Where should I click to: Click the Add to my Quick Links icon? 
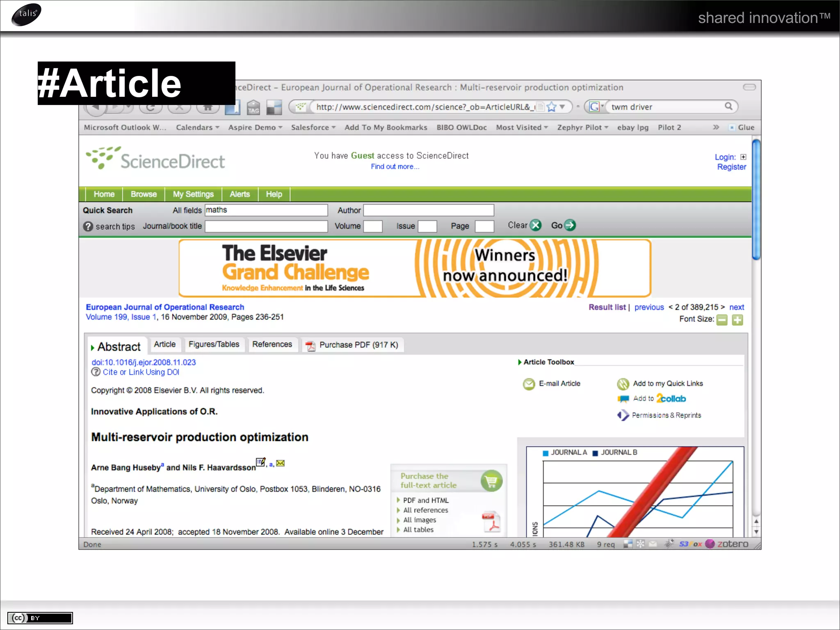(x=623, y=384)
